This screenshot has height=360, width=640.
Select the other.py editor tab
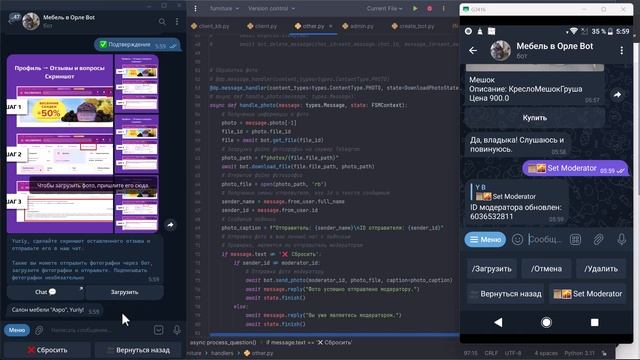(x=310, y=26)
